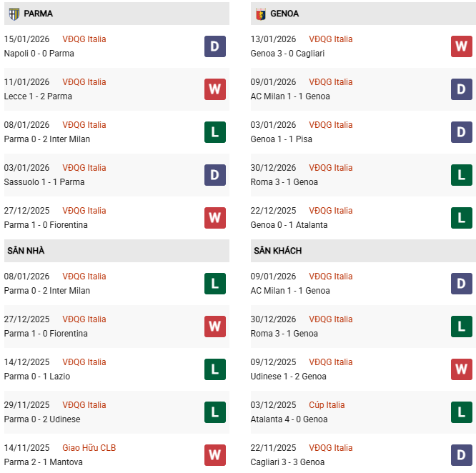
Task: Open the Sassuolo 1 - 1 Parma match
Action: 44,182
